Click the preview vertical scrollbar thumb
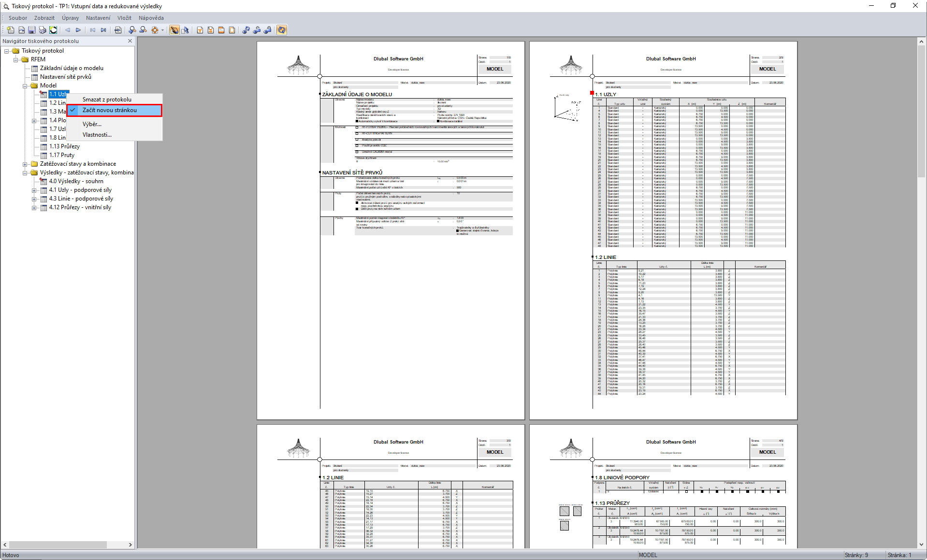 pos(921,111)
